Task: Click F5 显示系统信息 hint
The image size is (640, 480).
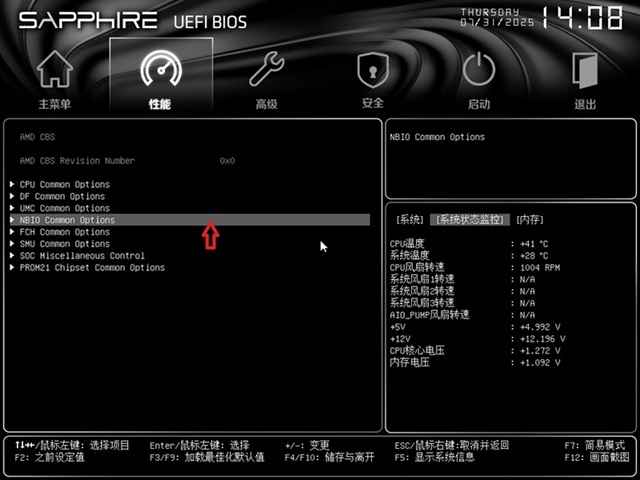Action: [x=435, y=457]
